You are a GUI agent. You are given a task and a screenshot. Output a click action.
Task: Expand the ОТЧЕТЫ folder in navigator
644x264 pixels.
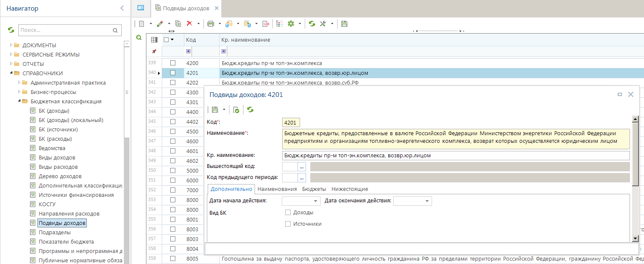point(11,64)
